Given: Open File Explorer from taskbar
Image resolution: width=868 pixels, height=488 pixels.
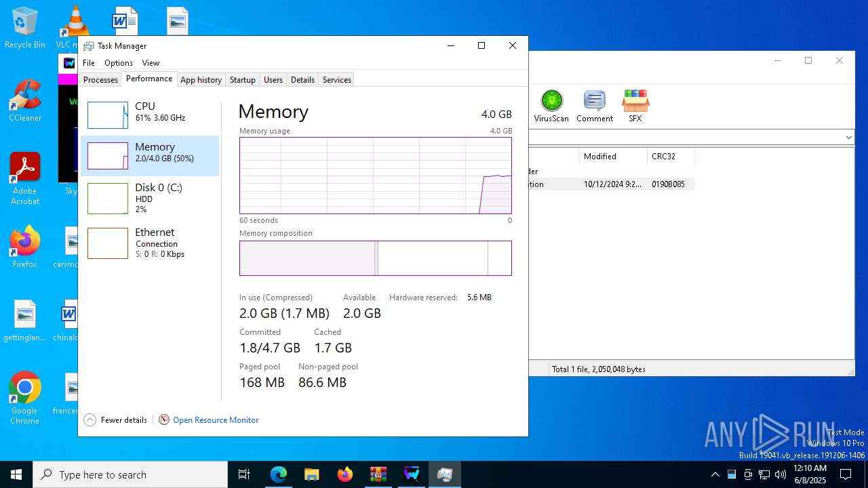Looking at the screenshot, I should 311,474.
